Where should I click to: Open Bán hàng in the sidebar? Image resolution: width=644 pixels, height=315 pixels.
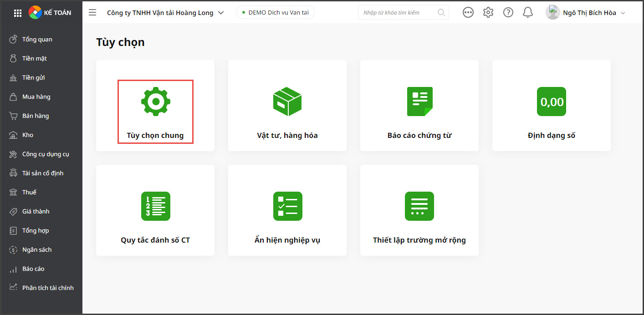(36, 116)
